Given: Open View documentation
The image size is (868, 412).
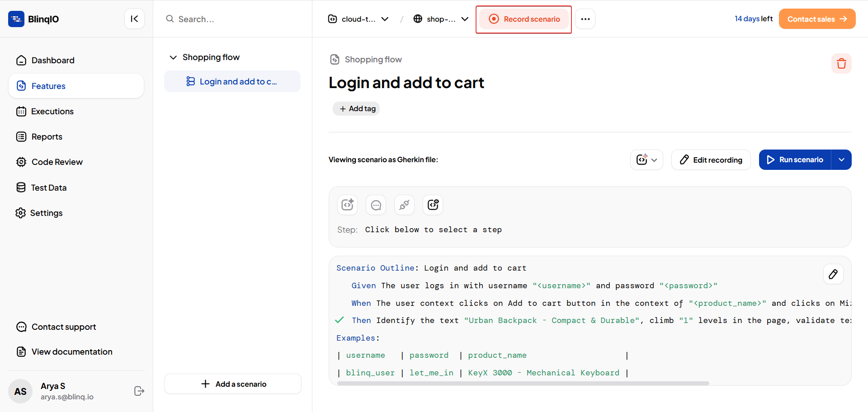Looking at the screenshot, I should pos(64,351).
